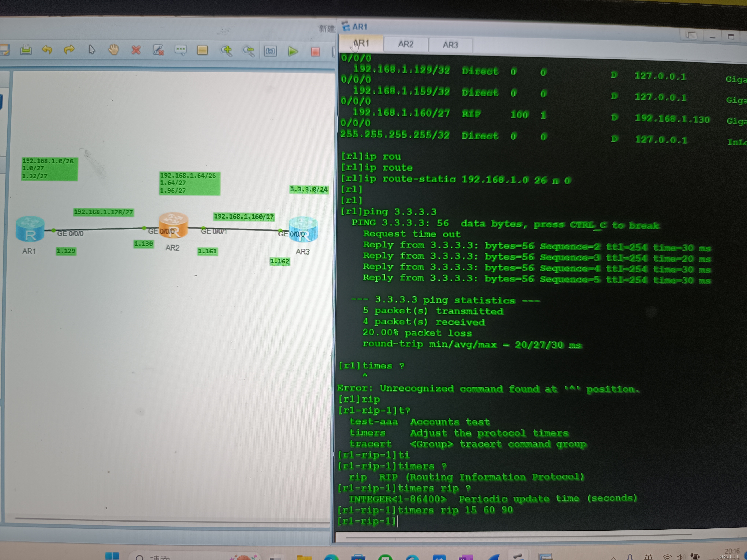Viewport: 747px width, 560px height.
Task: Select the hand pan tool
Action: [x=114, y=50]
